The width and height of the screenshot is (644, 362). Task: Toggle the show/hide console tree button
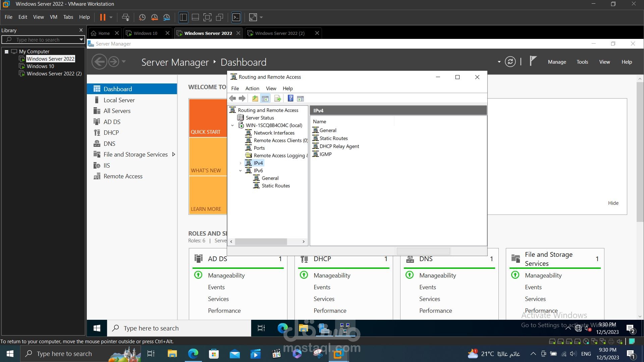pos(265,99)
